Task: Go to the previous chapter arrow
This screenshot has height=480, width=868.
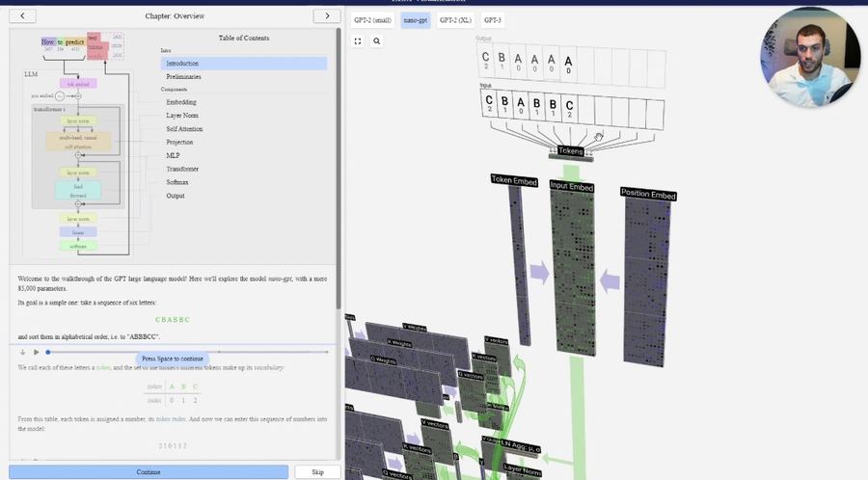Action: 23,16
